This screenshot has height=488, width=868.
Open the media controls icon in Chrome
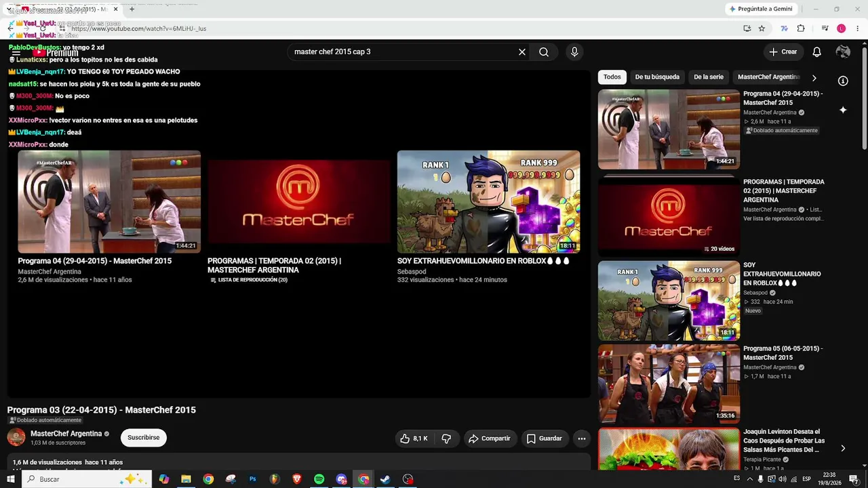[825, 28]
